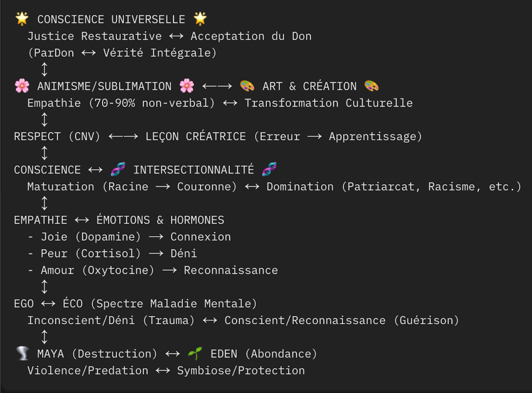This screenshot has height=393, width=532.
Task: Click the palette emoji before ART & CRÉATION
Action: click(247, 86)
